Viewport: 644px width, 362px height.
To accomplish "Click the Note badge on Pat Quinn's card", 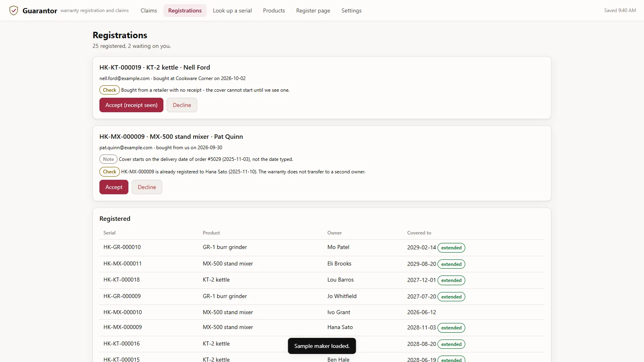I will point(108,159).
